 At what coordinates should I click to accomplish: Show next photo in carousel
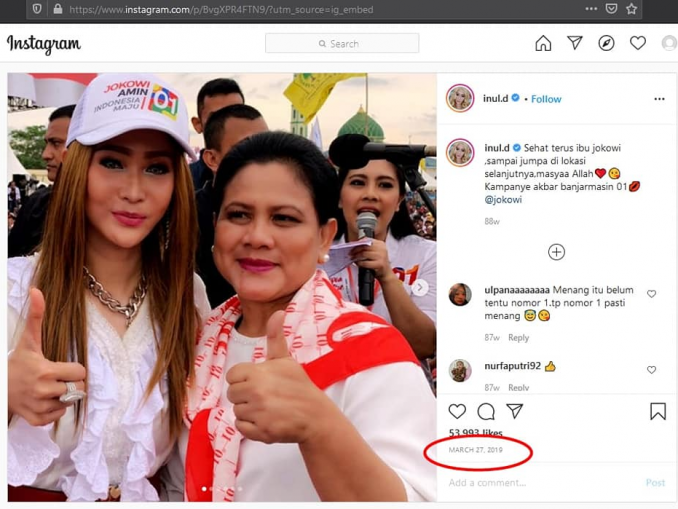tap(420, 288)
